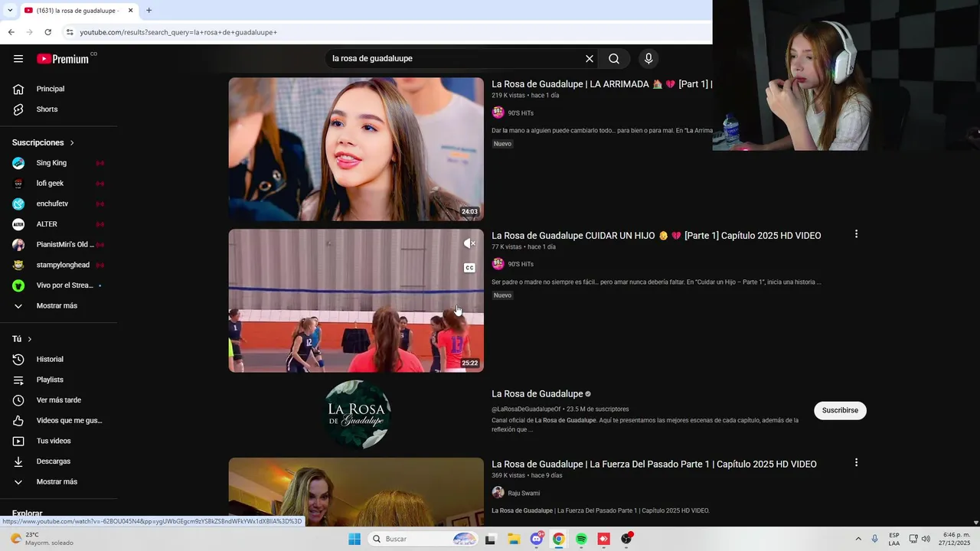Open the Windows Start menu
The height and width of the screenshot is (551, 980).
point(354,539)
